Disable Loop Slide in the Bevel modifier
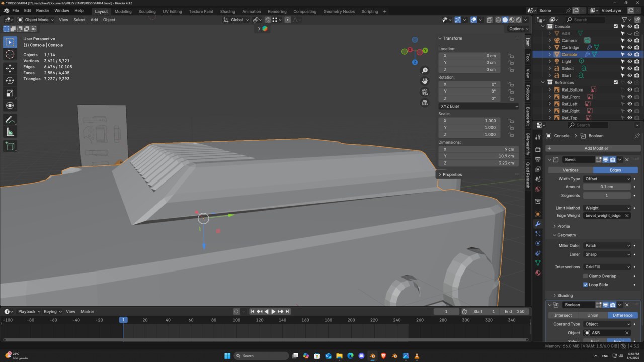 (585, 285)
